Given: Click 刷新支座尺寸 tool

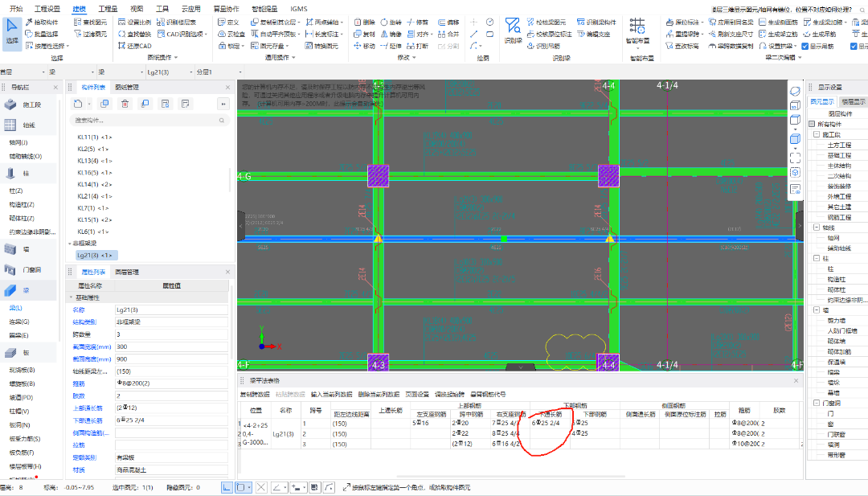Looking at the screenshot, I should (731, 34).
